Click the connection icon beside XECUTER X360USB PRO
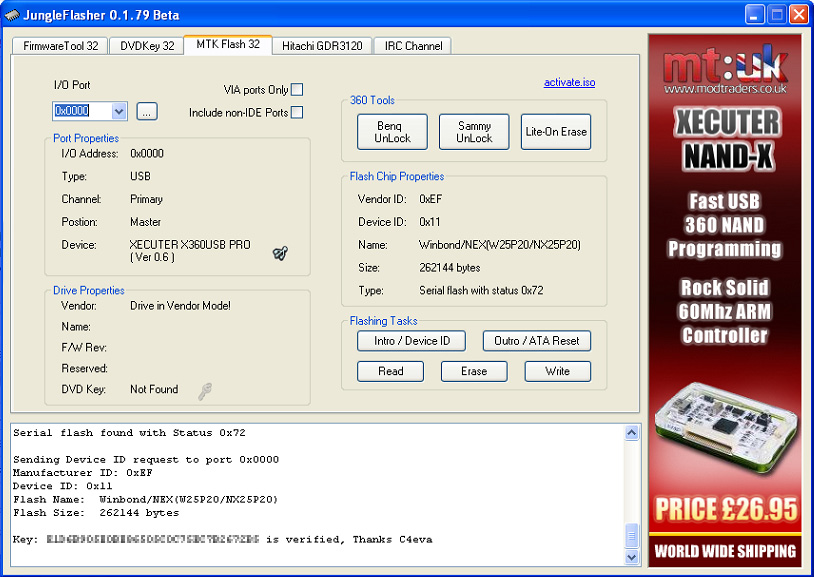 tap(280, 253)
